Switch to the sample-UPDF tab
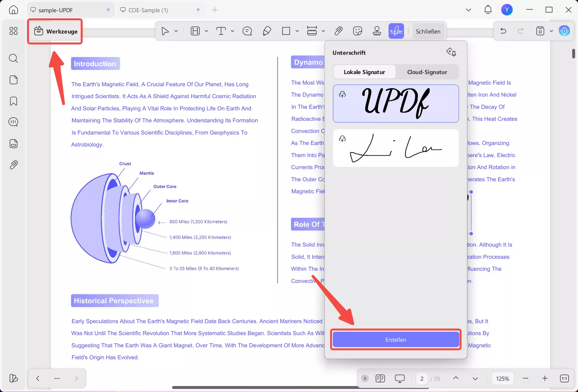This screenshot has height=392, width=578. pos(70,10)
